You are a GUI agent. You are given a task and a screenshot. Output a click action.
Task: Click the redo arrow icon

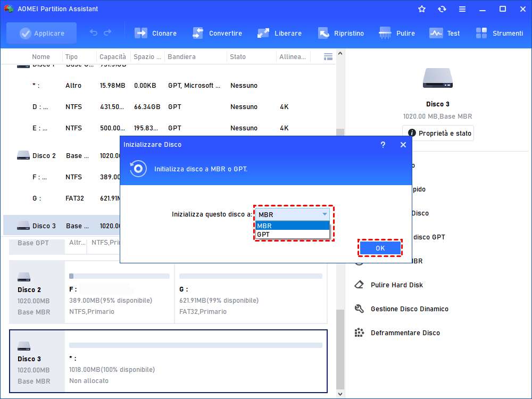(107, 33)
